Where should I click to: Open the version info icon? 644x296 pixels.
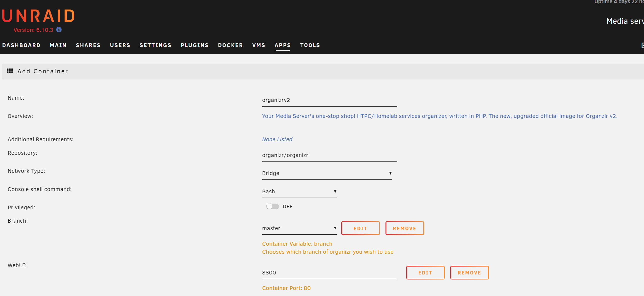[x=59, y=30]
